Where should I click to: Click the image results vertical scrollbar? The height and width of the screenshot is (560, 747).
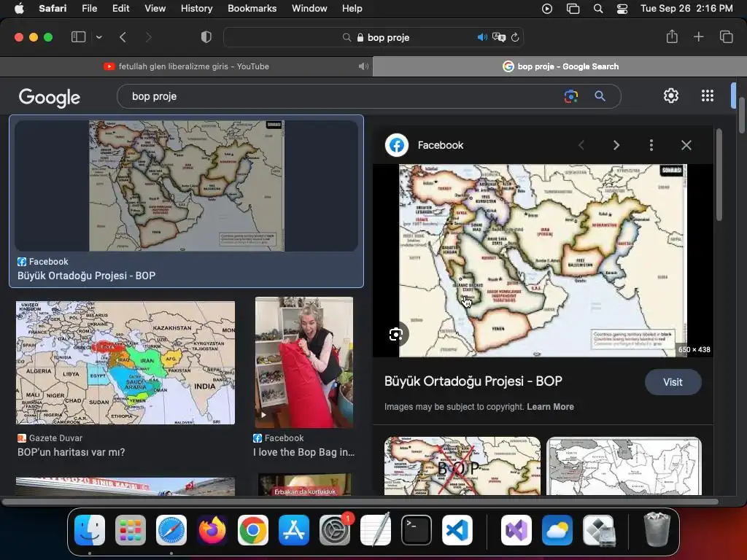click(719, 175)
